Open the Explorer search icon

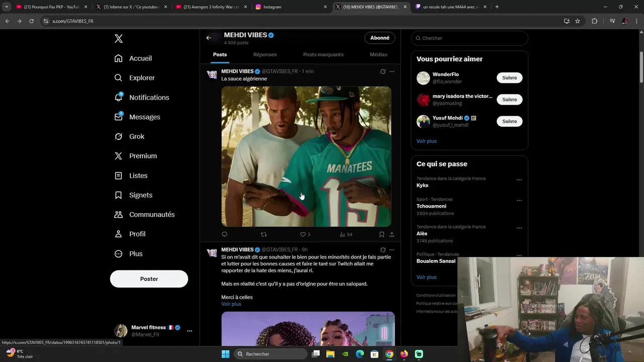click(x=118, y=78)
